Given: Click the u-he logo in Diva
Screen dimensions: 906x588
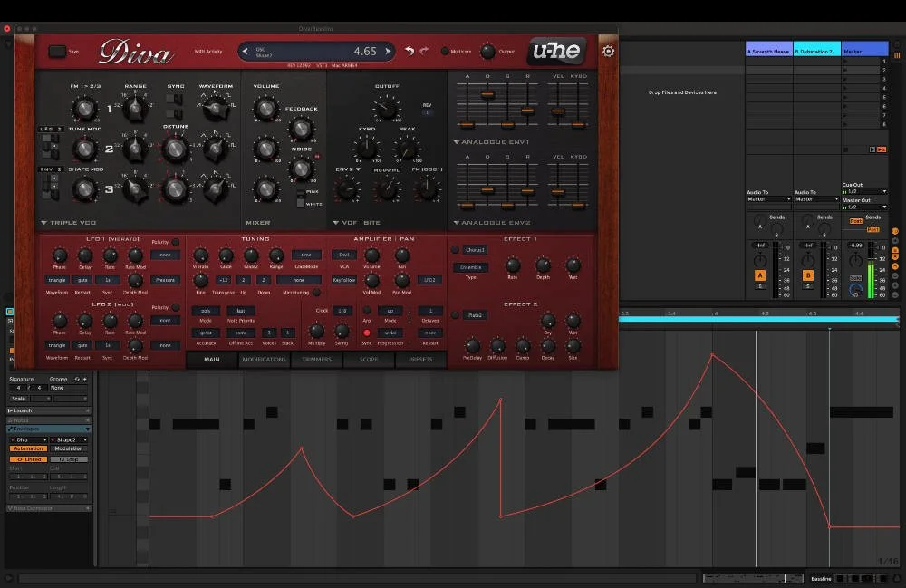Looking at the screenshot, I should pyautogui.click(x=556, y=50).
